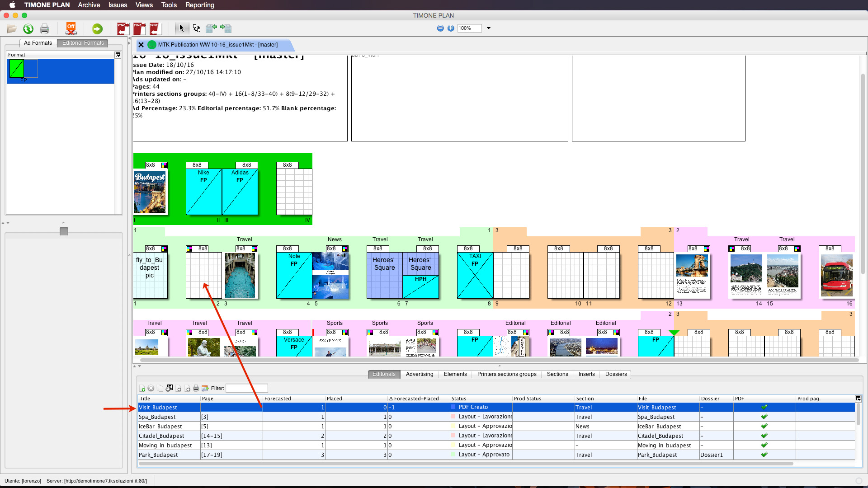Viewport: 868px width, 488px height.
Task: Click the editorials table vertical scrollbar
Action: [859, 415]
